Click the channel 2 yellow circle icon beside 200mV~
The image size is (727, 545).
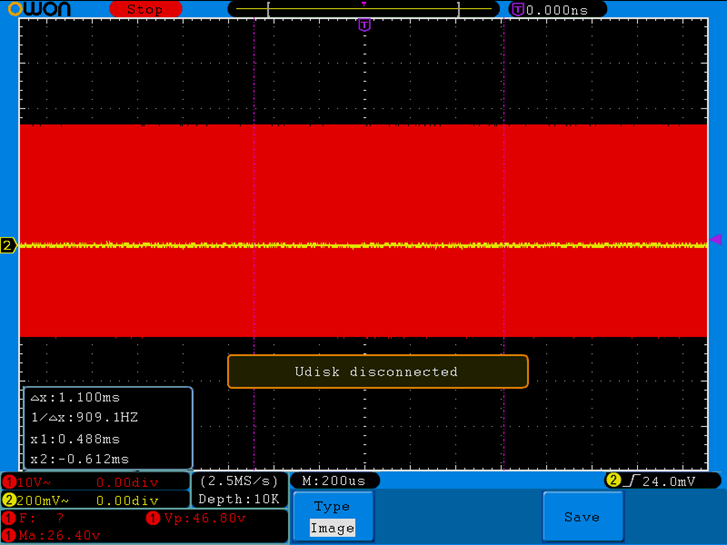pyautogui.click(x=9, y=500)
